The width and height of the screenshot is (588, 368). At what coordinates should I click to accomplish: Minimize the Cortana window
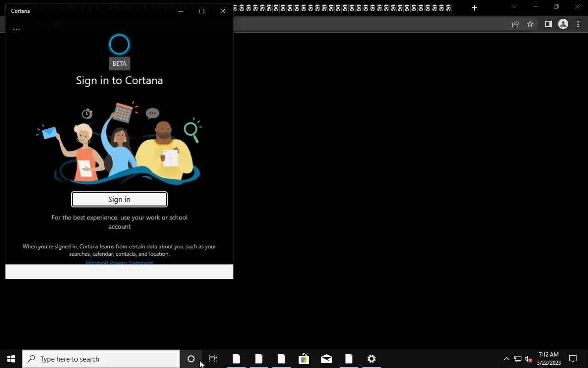[181, 11]
